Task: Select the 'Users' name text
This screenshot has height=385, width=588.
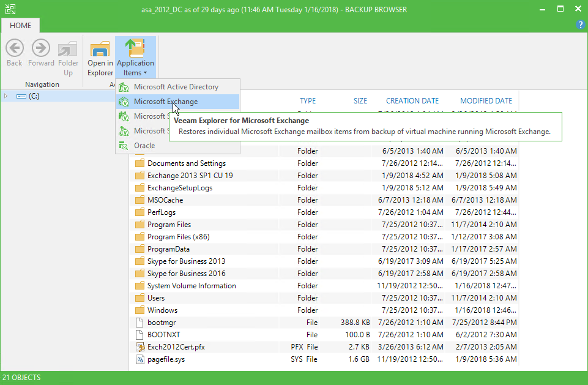Action: tap(156, 298)
